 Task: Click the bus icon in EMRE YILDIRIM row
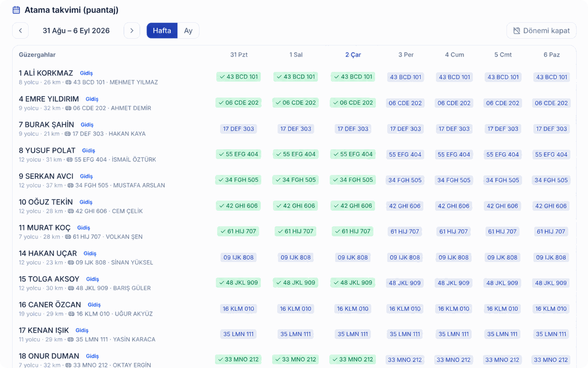(68, 108)
